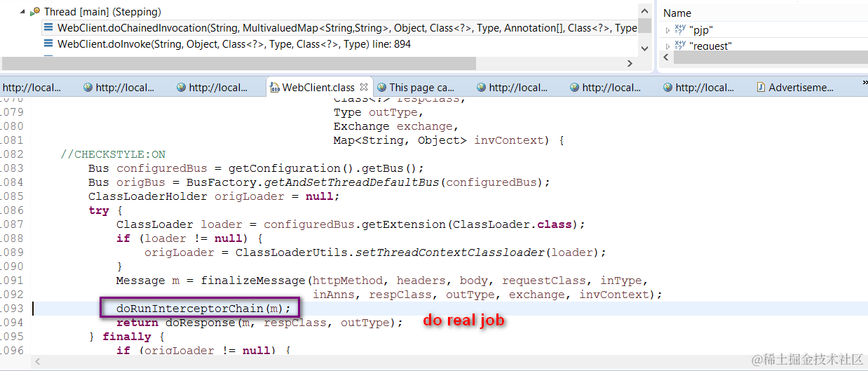Click the doRunInterceptorChain(m); call

pyautogui.click(x=203, y=309)
